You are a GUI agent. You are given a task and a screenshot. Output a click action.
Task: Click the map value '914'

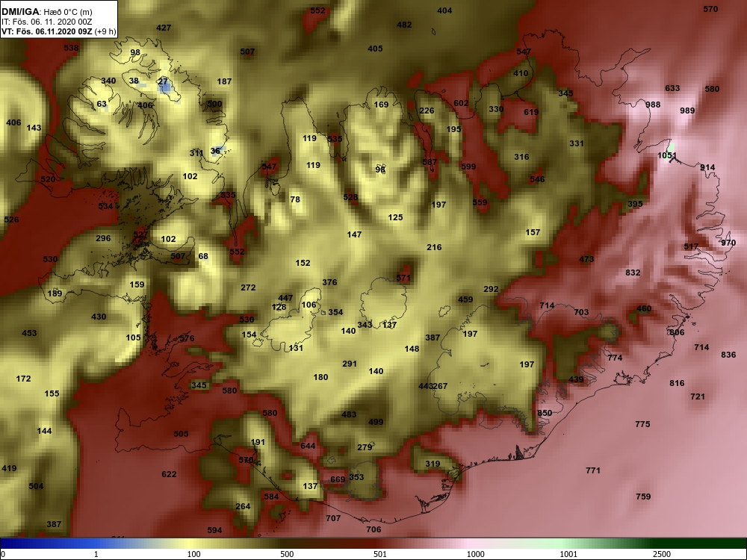(x=707, y=167)
